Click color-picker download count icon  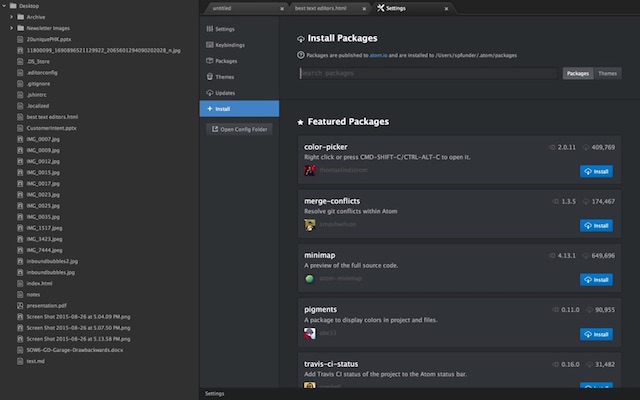point(586,147)
